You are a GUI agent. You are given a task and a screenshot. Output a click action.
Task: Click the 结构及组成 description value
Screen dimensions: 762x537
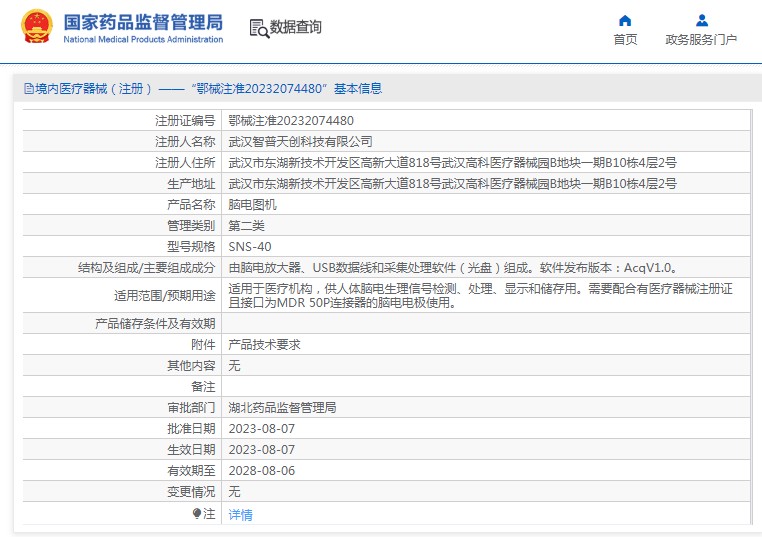[x=453, y=268]
